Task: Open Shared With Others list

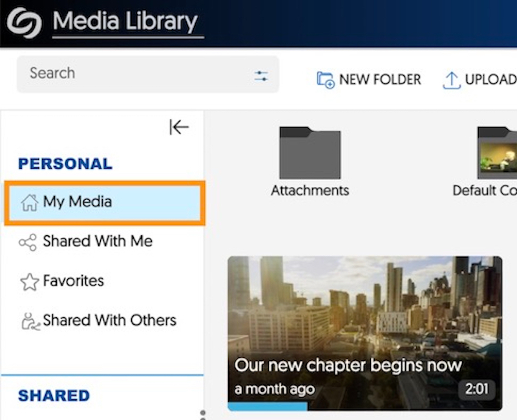Action: pyautogui.click(x=109, y=320)
